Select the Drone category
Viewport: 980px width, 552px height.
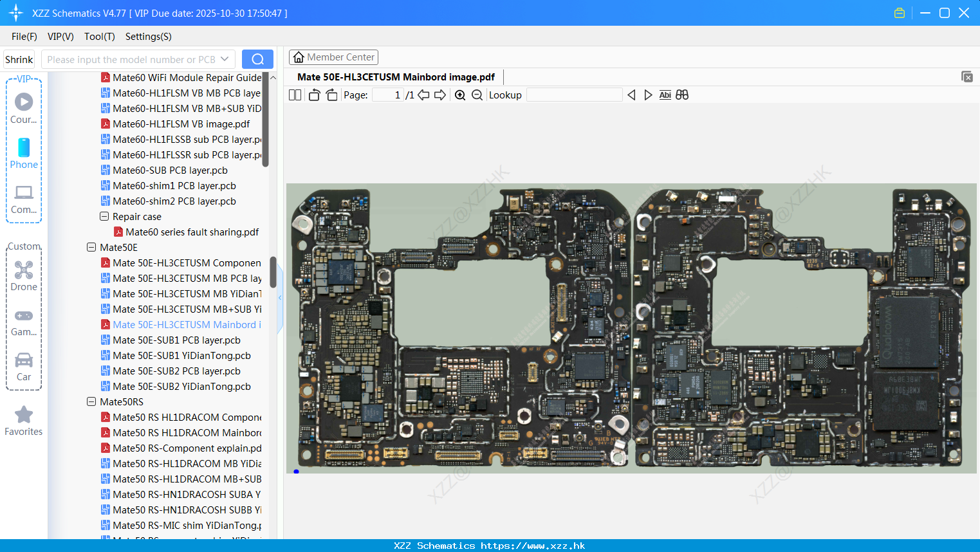coord(24,276)
